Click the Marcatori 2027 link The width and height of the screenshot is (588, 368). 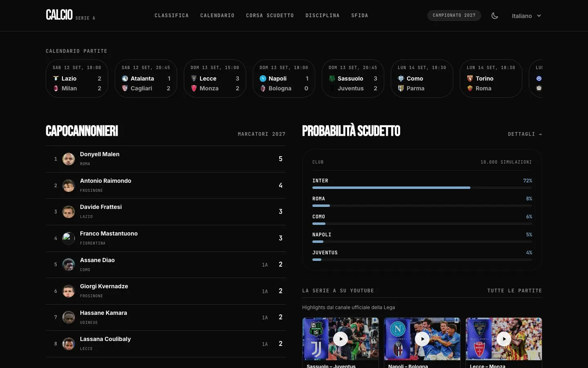coord(262,134)
